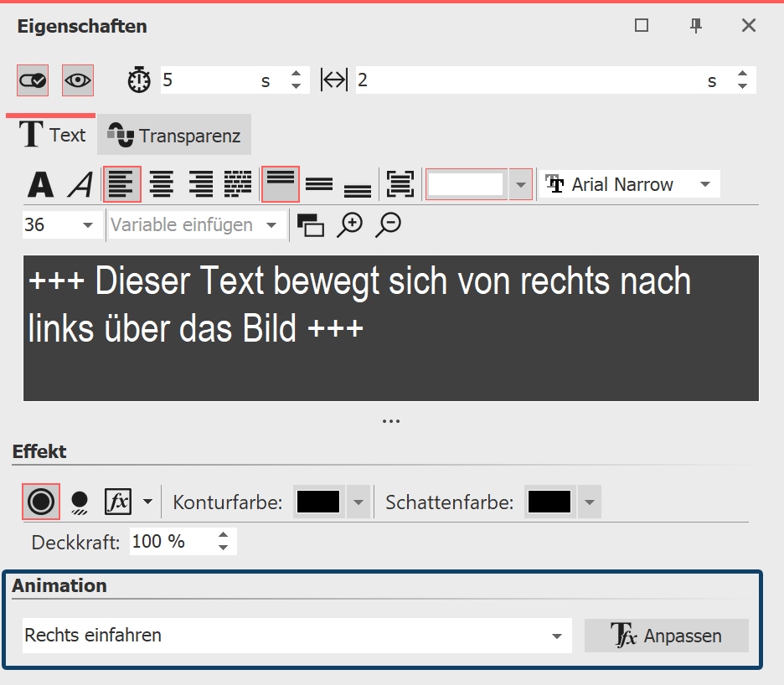Screen dimensions: 784x685
Task: Open the Variable einfügen dropdown
Action: [196, 224]
